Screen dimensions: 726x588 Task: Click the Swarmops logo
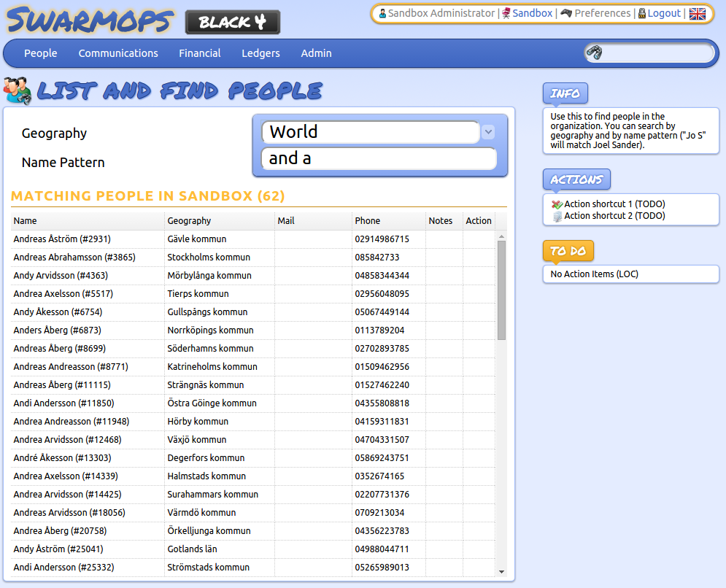pos(90,20)
